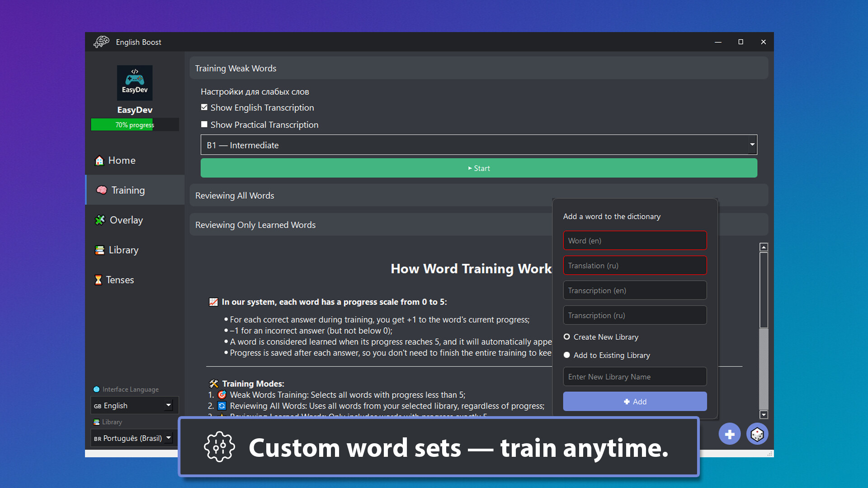Click the dice icon for a random word
Image resolution: width=868 pixels, height=488 pixels.
[757, 434]
